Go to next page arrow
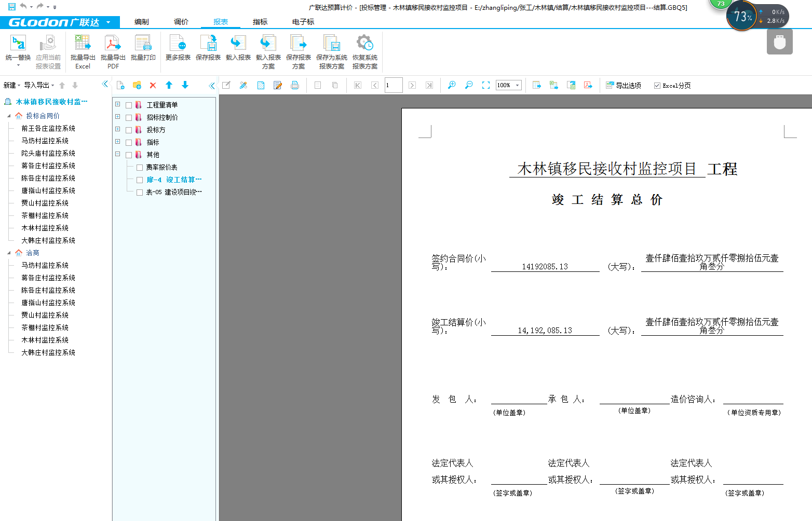The width and height of the screenshot is (812, 521). [412, 85]
